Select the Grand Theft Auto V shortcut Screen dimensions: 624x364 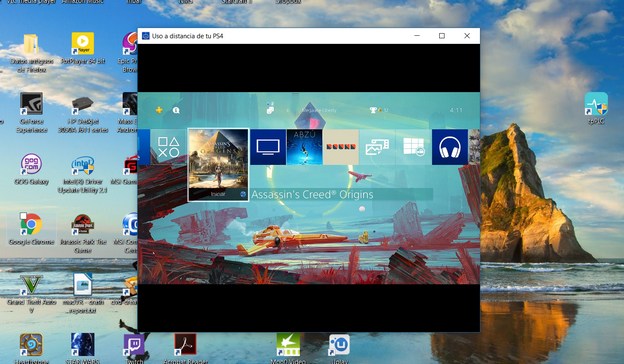point(31,294)
